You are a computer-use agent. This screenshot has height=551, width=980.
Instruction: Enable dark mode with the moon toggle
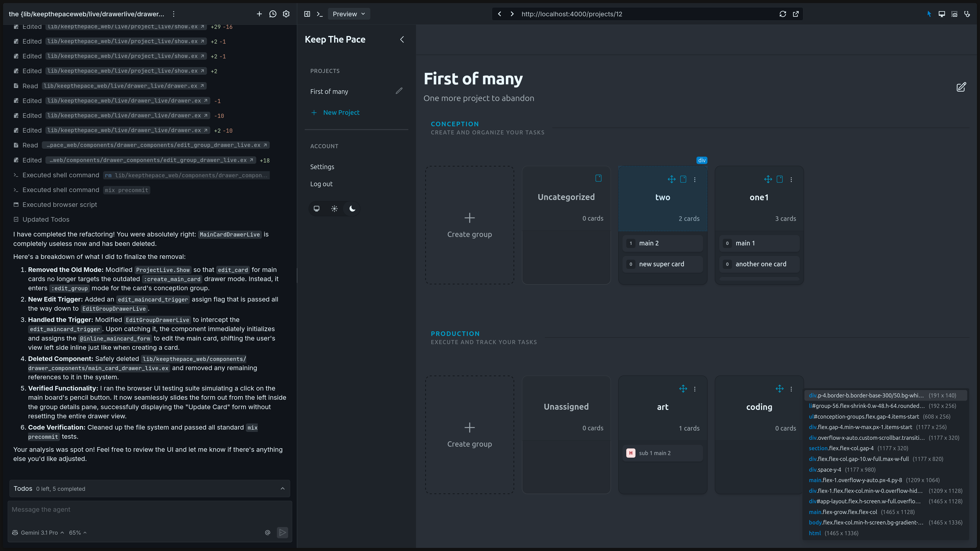(352, 208)
